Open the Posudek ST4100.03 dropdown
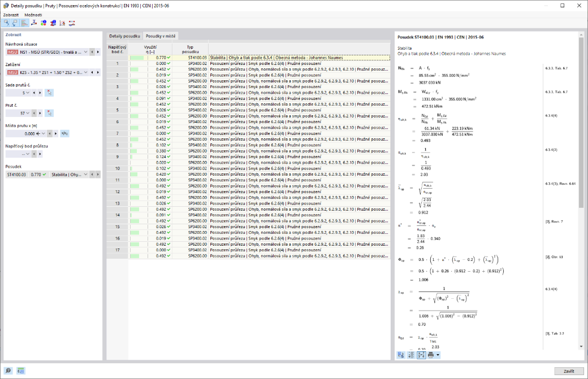Viewport: 588px width, 379px height. point(86,175)
